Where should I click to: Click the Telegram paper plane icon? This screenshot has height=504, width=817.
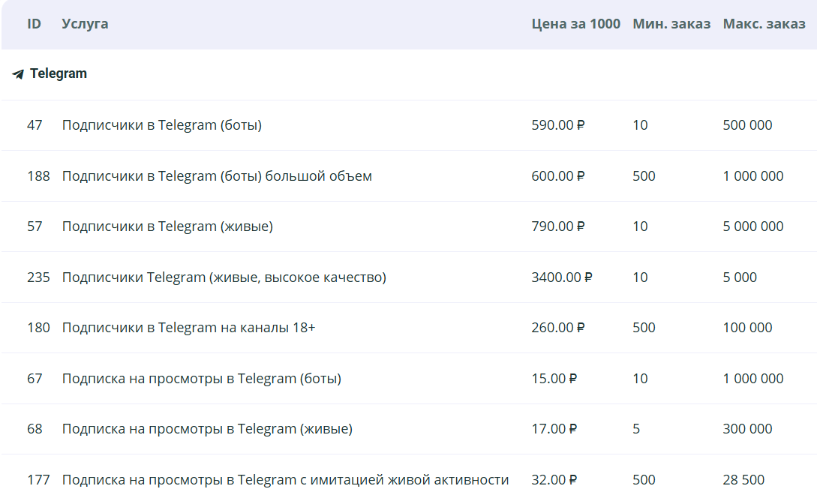(18, 74)
